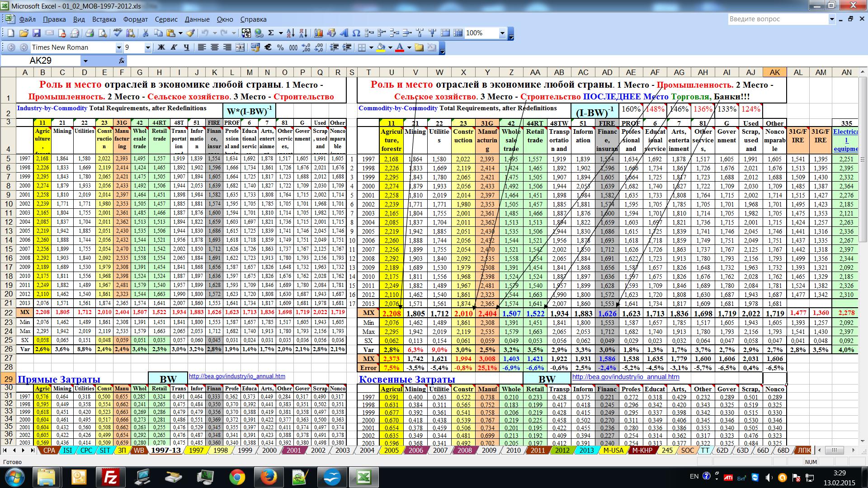The image size is (868, 488).
Task: Click the Merge and Center icon
Action: [240, 47]
